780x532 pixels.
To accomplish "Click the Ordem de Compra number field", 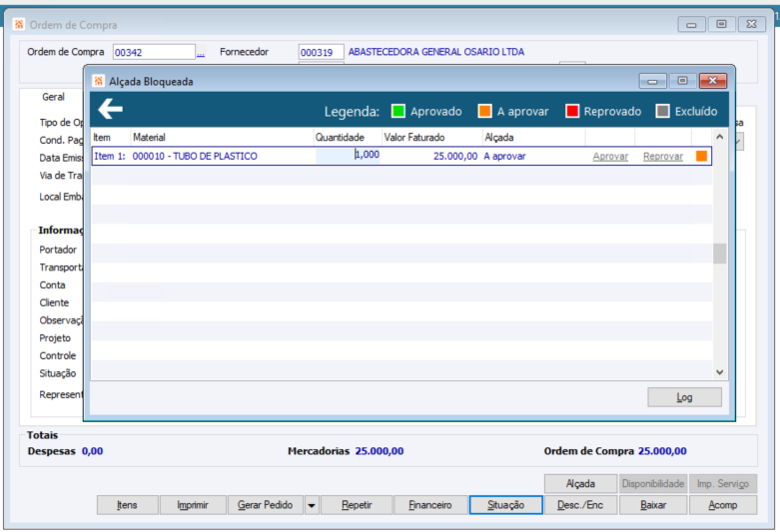I will pos(154,52).
